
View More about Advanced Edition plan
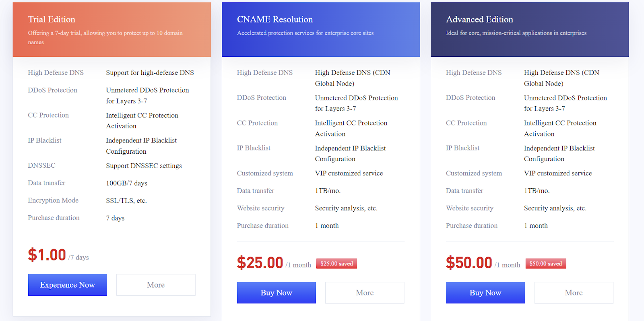click(x=574, y=293)
